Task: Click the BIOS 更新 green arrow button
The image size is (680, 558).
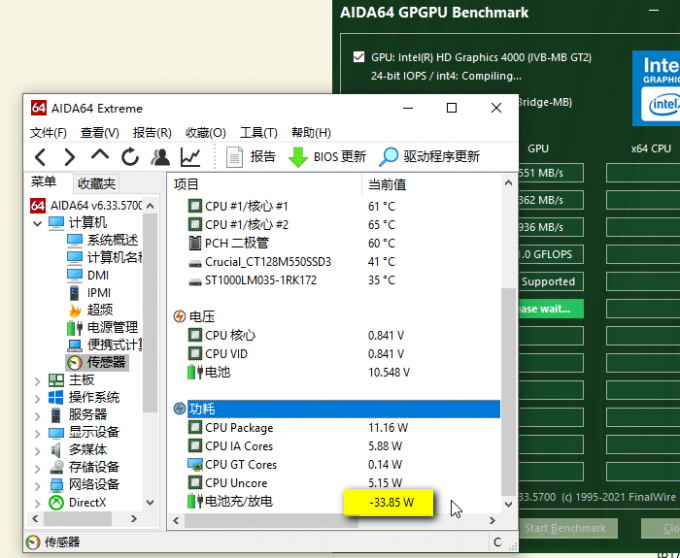Action: tap(327, 157)
